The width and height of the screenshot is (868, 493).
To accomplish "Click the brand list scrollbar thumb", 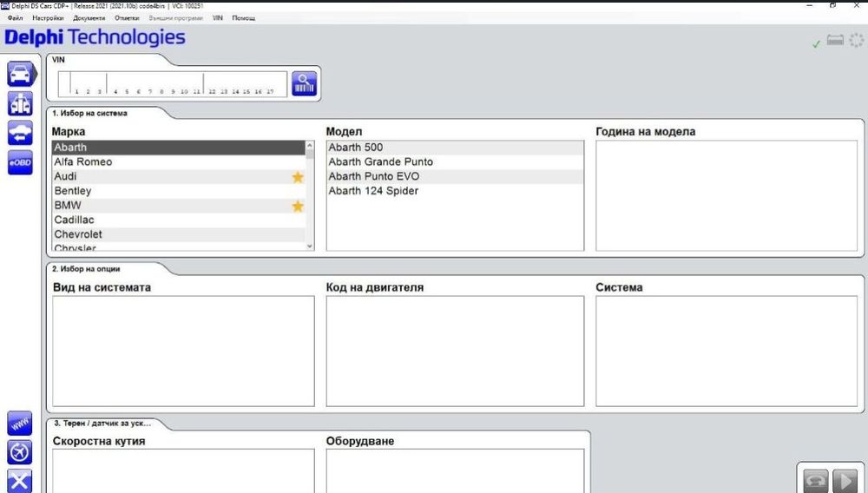I will [x=310, y=154].
